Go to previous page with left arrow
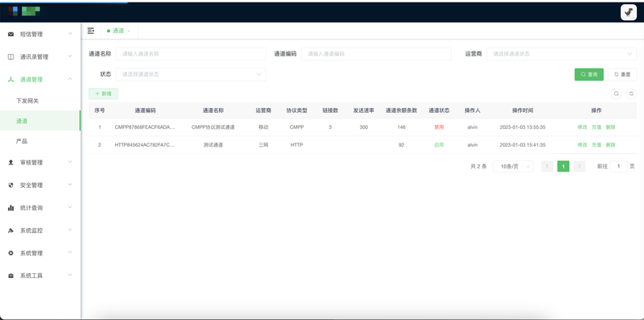Image resolution: width=644 pixels, height=320 pixels. [x=547, y=166]
